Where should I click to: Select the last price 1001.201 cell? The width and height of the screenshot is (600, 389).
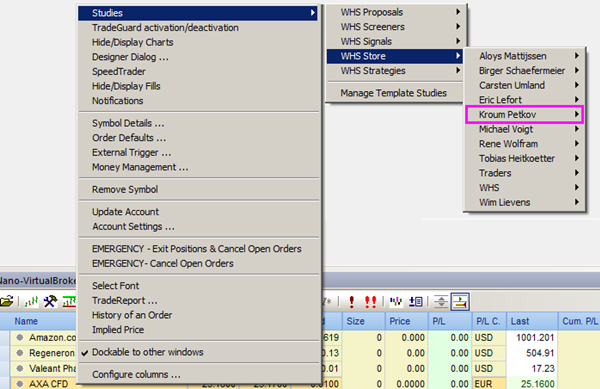[x=532, y=338]
